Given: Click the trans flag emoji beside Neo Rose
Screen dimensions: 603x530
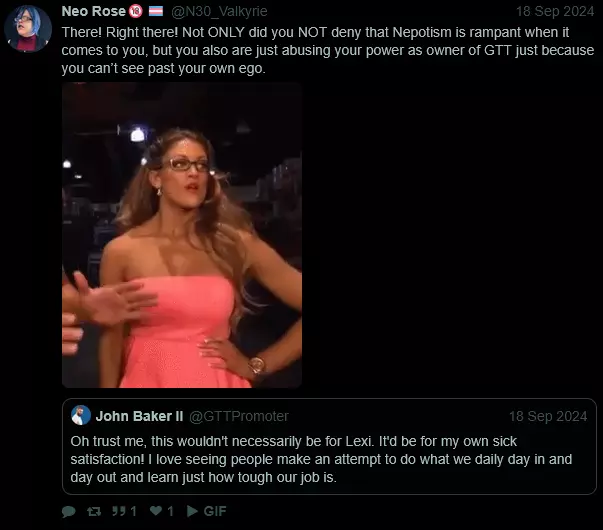Looking at the screenshot, I should pos(156,11).
